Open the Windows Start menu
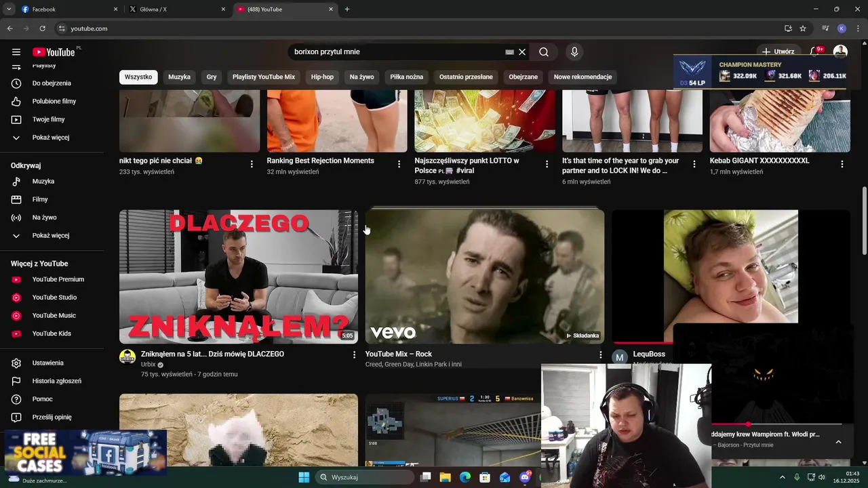The height and width of the screenshot is (488, 868). pos(304,477)
